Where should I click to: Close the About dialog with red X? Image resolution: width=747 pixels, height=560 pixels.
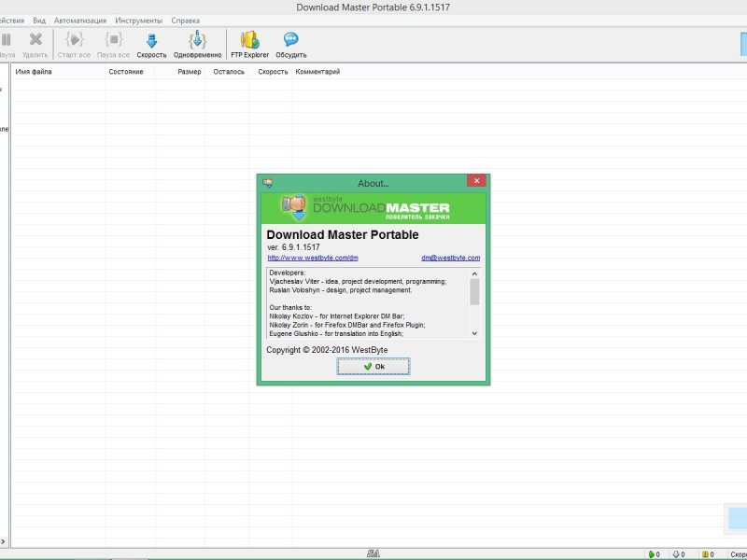coord(476,180)
